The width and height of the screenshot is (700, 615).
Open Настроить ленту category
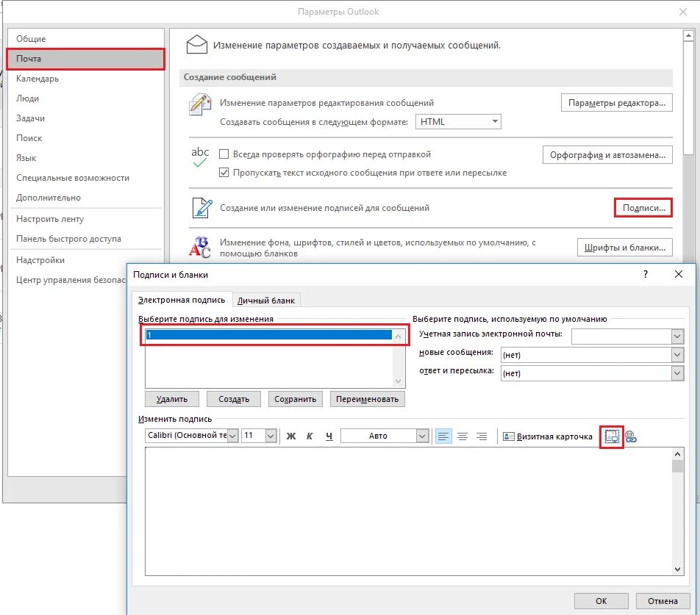86,219
